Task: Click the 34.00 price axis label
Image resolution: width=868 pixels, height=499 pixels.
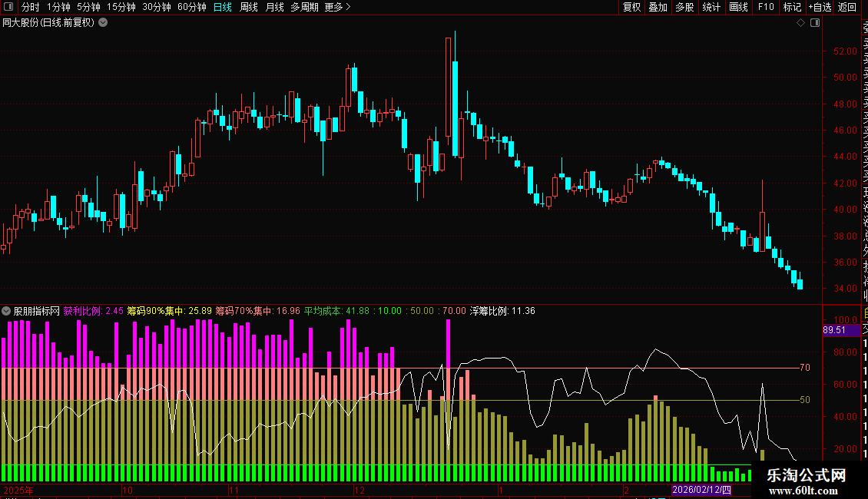Action: (845, 288)
